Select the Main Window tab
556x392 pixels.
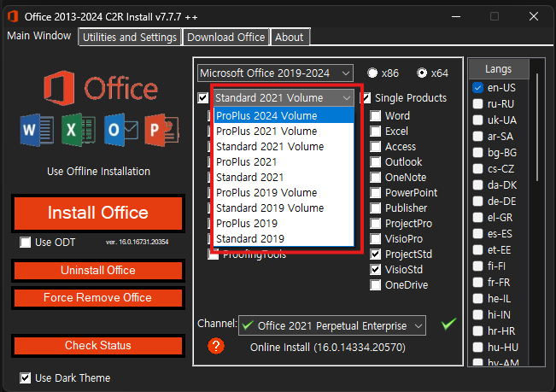[39, 36]
